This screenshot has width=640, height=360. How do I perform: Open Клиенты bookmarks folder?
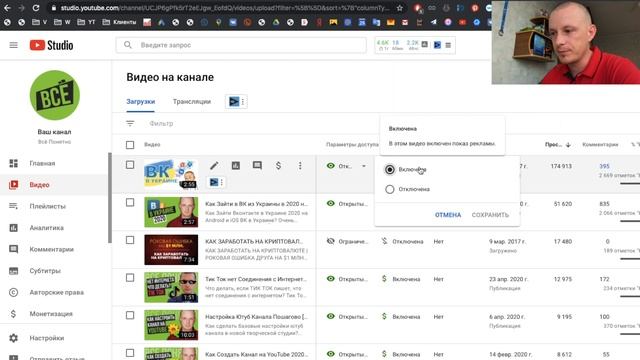[x=119, y=22]
